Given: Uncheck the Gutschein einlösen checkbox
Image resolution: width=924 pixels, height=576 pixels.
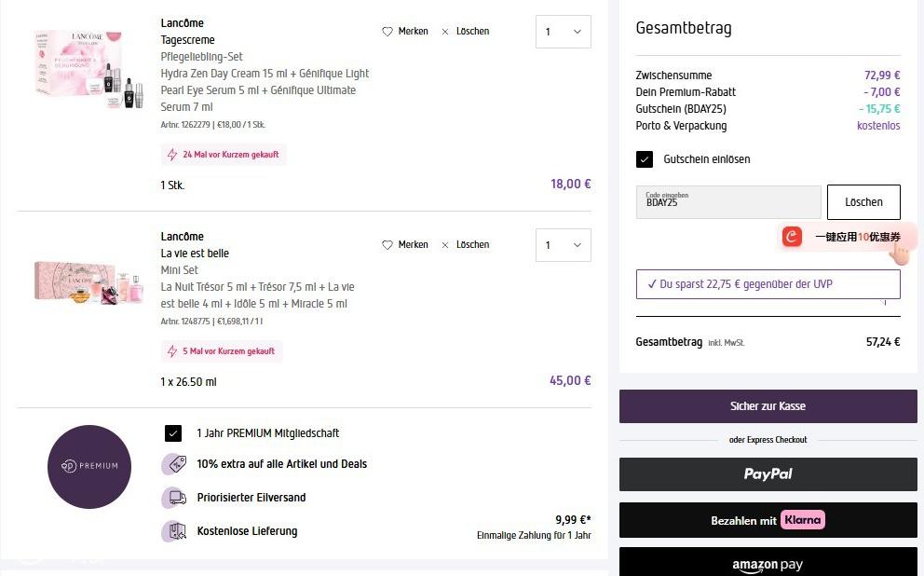Looking at the screenshot, I should coord(645,159).
